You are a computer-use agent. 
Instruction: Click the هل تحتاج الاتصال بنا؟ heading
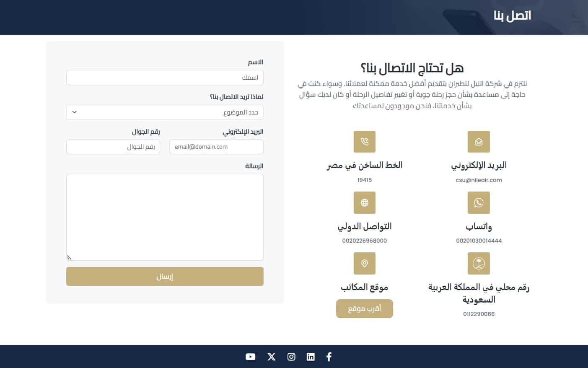(x=412, y=68)
